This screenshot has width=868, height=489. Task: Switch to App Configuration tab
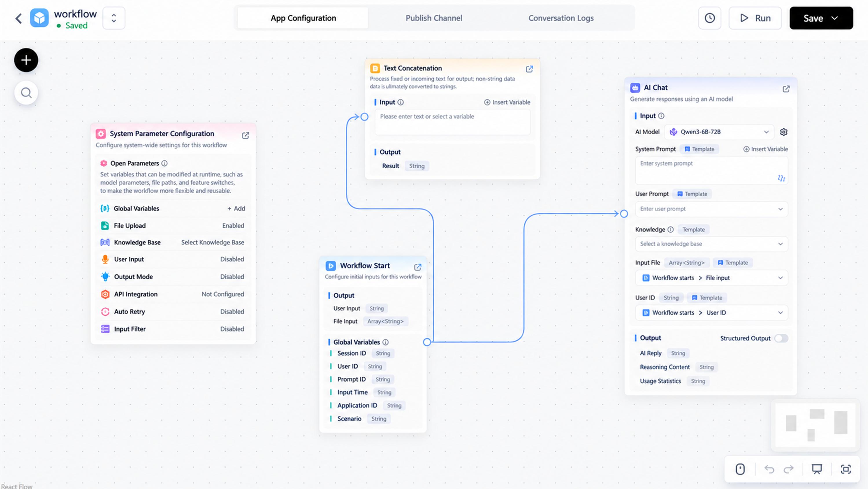coord(303,18)
